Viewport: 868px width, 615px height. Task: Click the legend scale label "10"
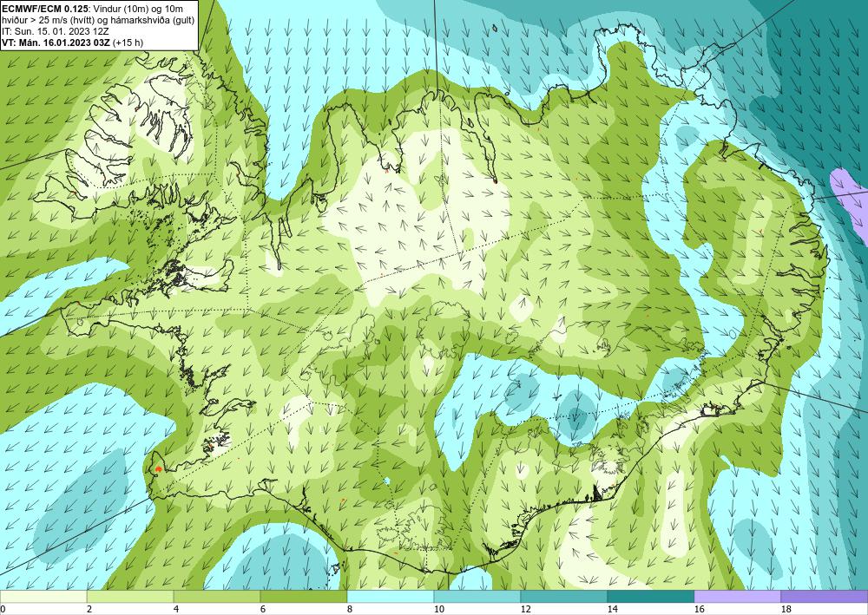tap(439, 610)
